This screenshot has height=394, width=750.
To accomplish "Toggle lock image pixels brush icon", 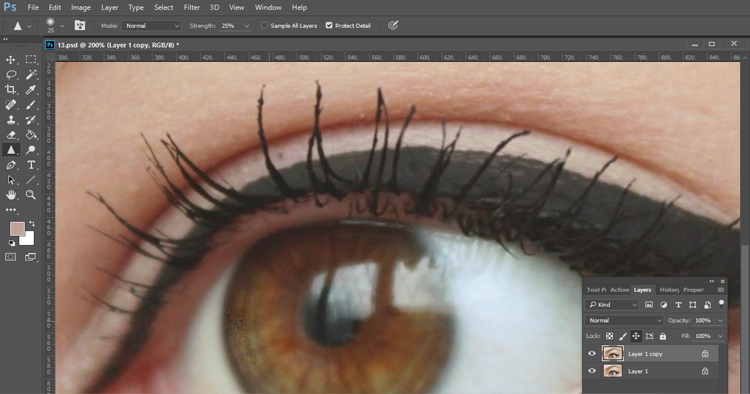I will pyautogui.click(x=623, y=336).
